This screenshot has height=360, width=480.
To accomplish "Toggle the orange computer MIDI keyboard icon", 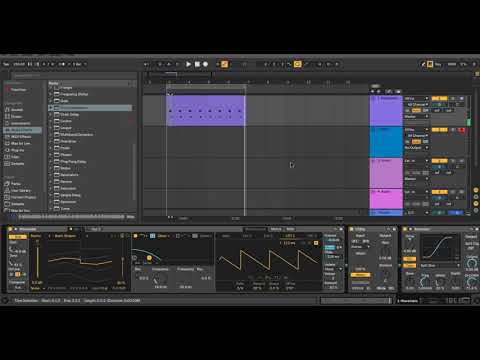I will click(x=430, y=64).
